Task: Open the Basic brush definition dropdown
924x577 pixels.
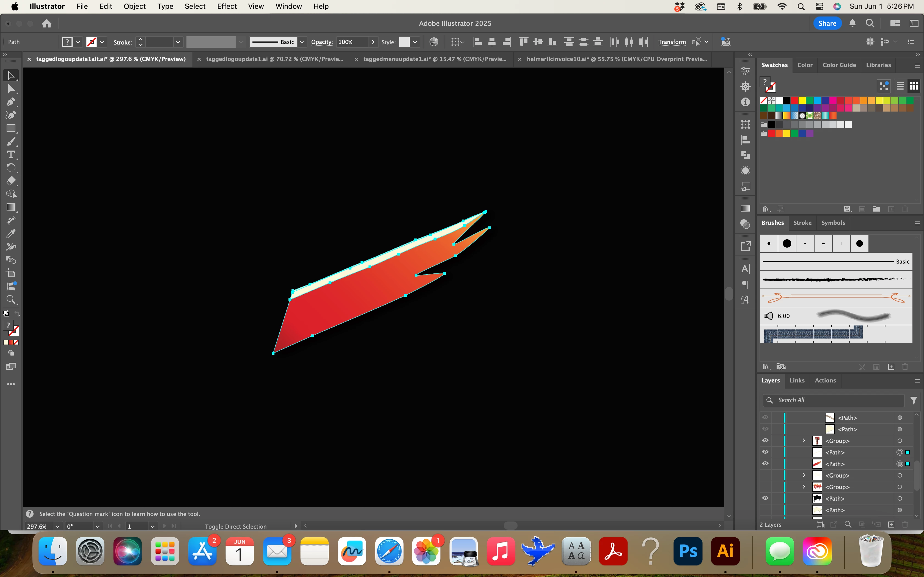Action: [302, 42]
